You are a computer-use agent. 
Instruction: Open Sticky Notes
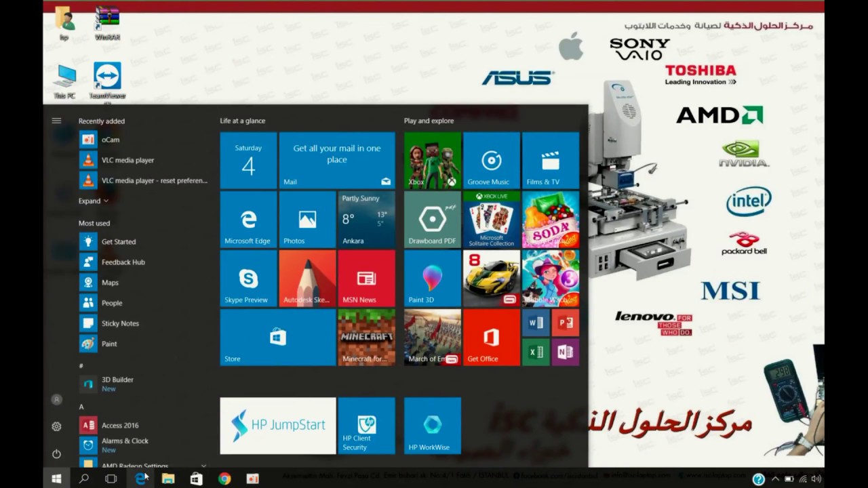[x=144, y=323]
